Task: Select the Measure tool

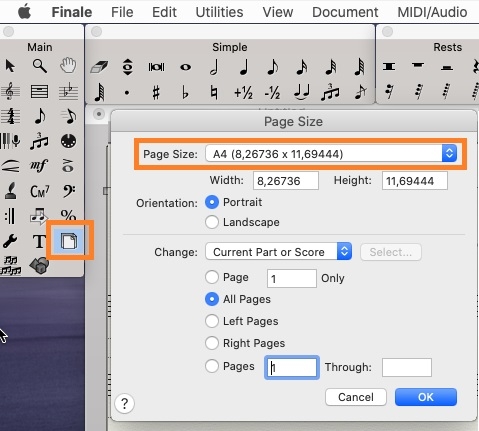Action: click(39, 91)
